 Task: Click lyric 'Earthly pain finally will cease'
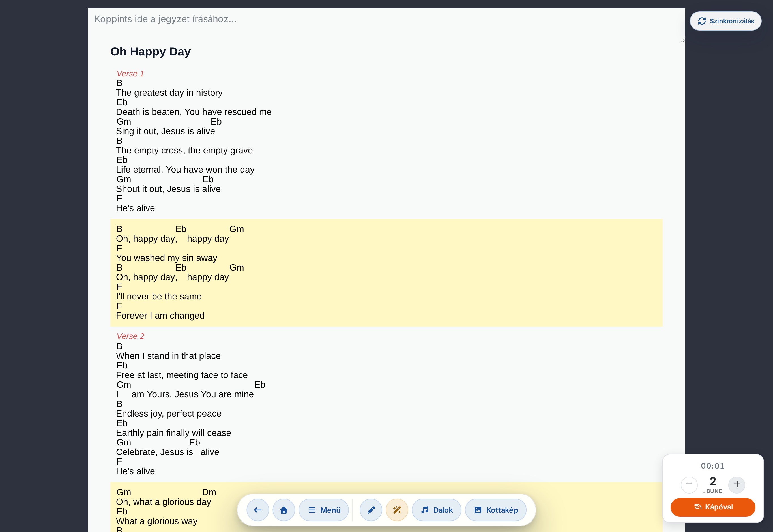(x=174, y=433)
